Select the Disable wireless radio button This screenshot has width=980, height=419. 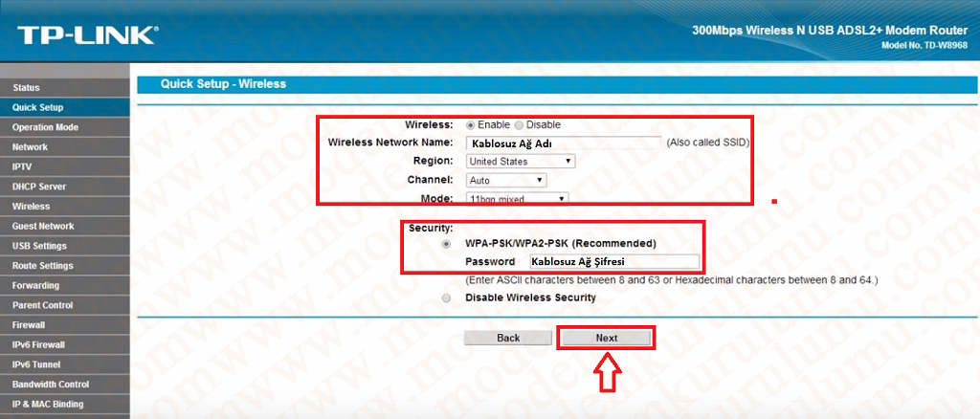pos(519,125)
